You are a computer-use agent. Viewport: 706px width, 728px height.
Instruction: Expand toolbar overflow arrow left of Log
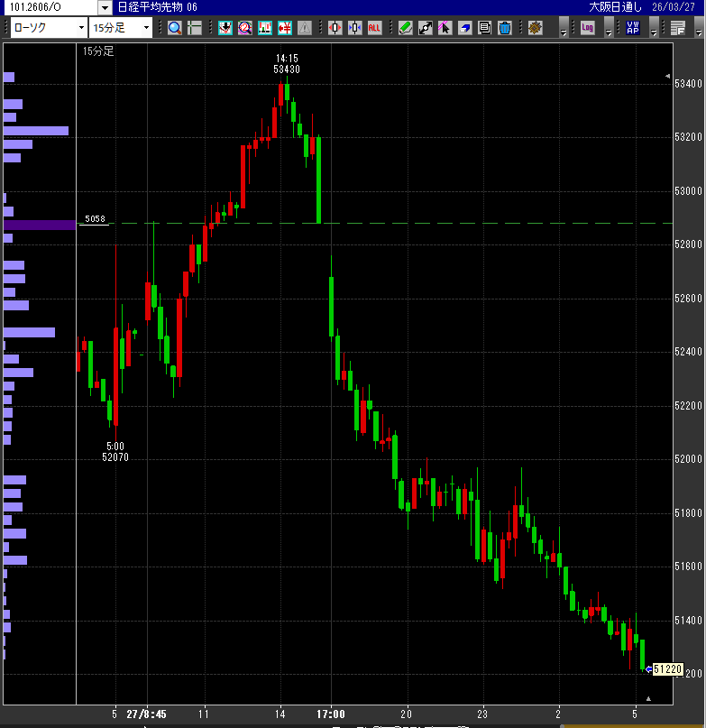tap(564, 28)
